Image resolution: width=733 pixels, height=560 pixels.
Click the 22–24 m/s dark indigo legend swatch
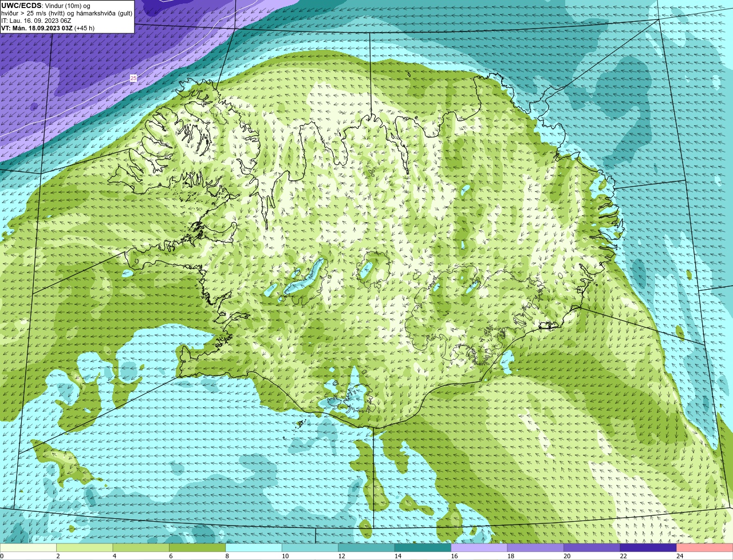click(648, 548)
